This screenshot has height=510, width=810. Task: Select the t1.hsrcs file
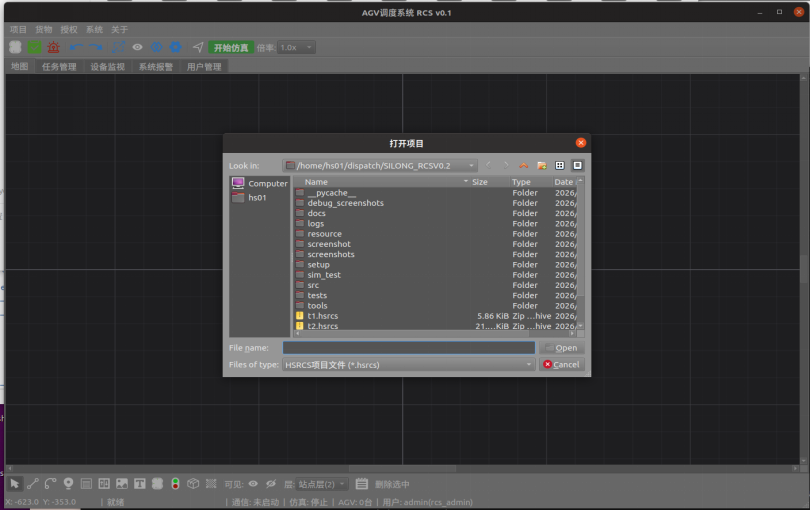tap(323, 316)
